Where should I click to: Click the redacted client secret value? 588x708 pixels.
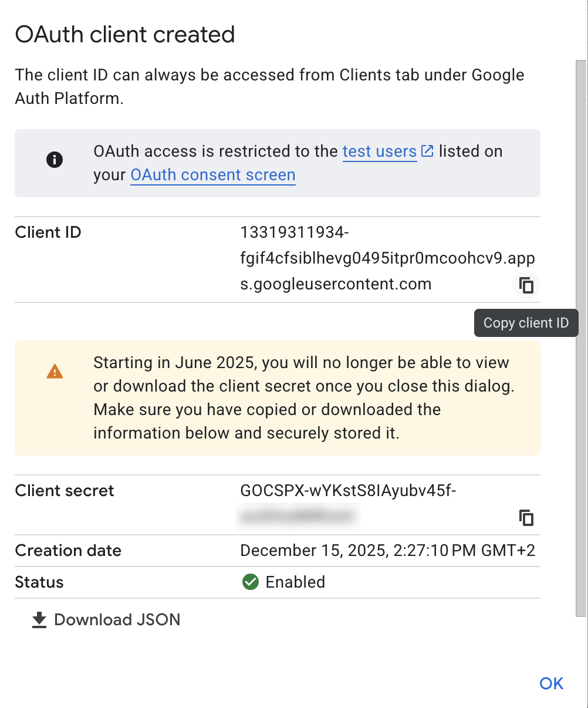point(299,518)
